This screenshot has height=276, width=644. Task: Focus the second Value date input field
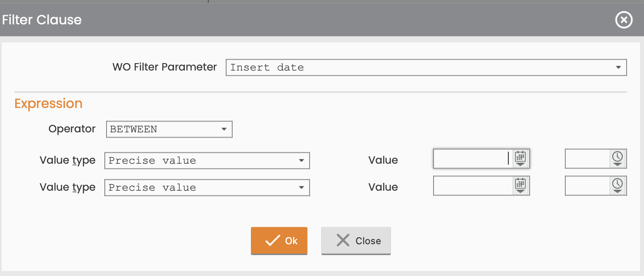(x=473, y=186)
